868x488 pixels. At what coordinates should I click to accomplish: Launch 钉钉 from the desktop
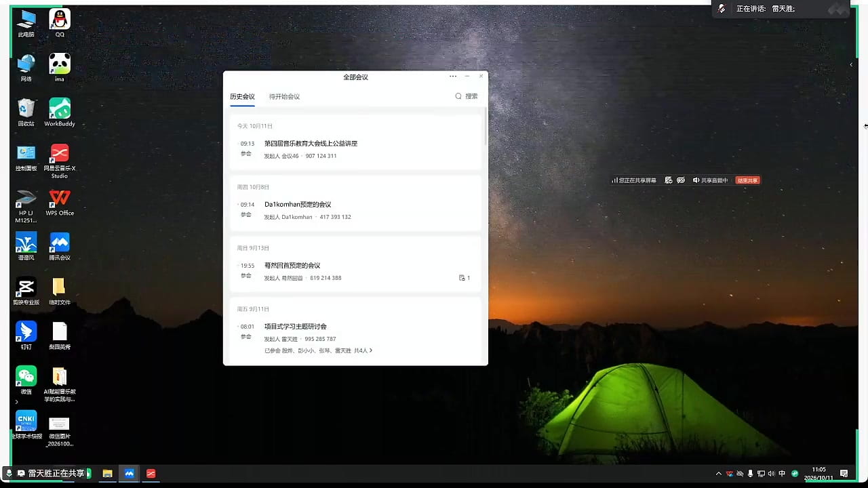[x=26, y=336]
